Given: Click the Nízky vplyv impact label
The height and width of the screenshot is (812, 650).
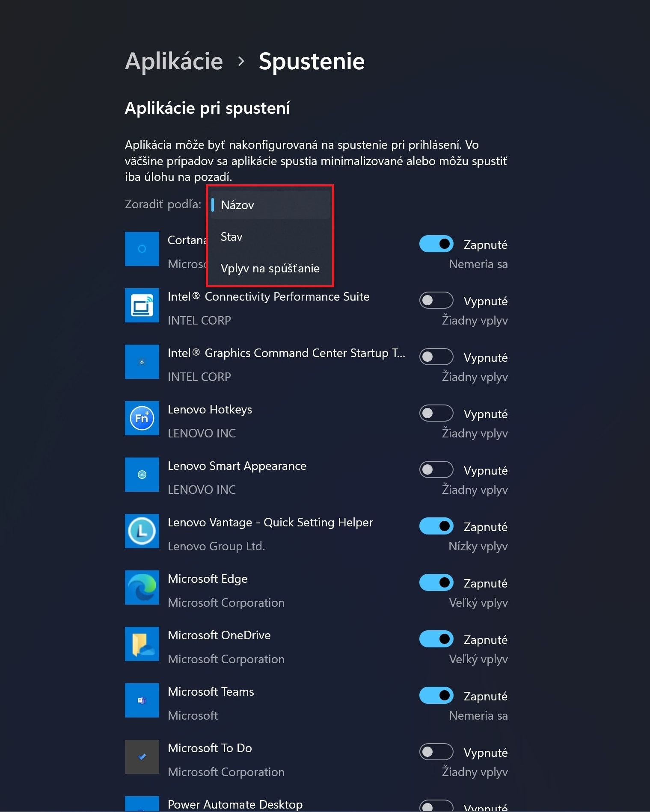Looking at the screenshot, I should 478,546.
